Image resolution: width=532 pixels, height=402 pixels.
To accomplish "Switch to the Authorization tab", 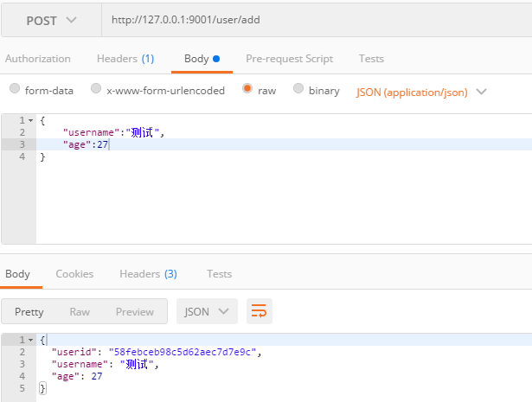I will [x=38, y=59].
